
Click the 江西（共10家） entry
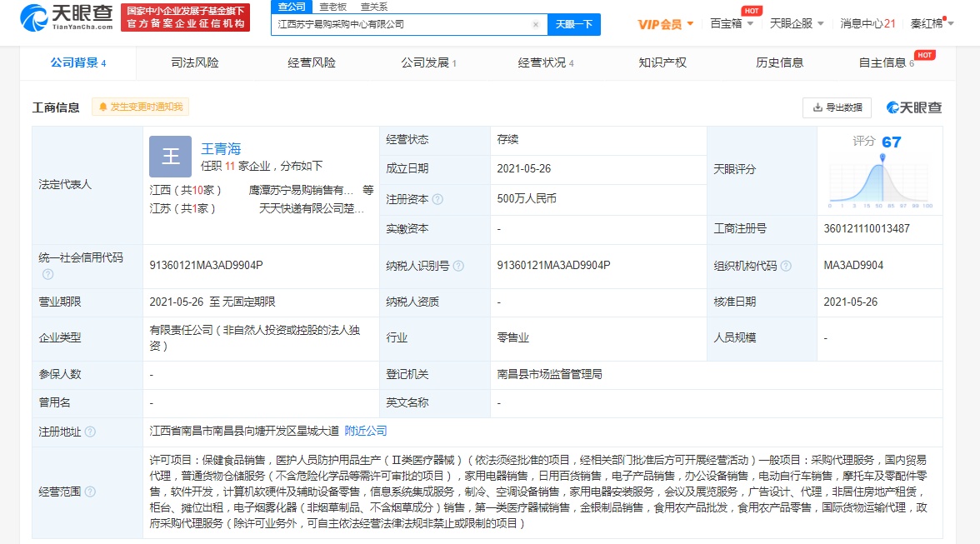[x=185, y=190]
